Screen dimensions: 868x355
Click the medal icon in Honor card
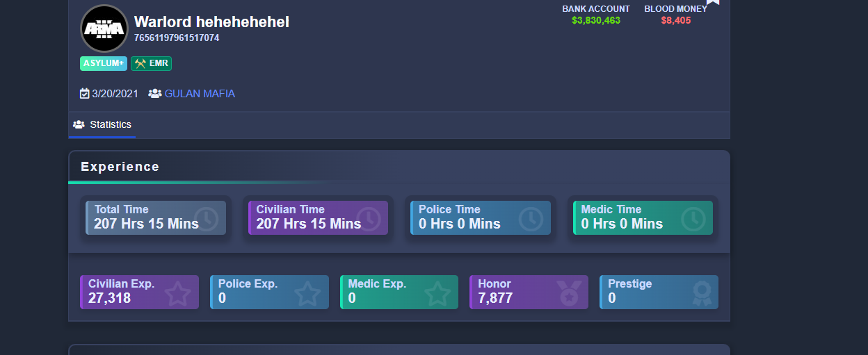(569, 293)
